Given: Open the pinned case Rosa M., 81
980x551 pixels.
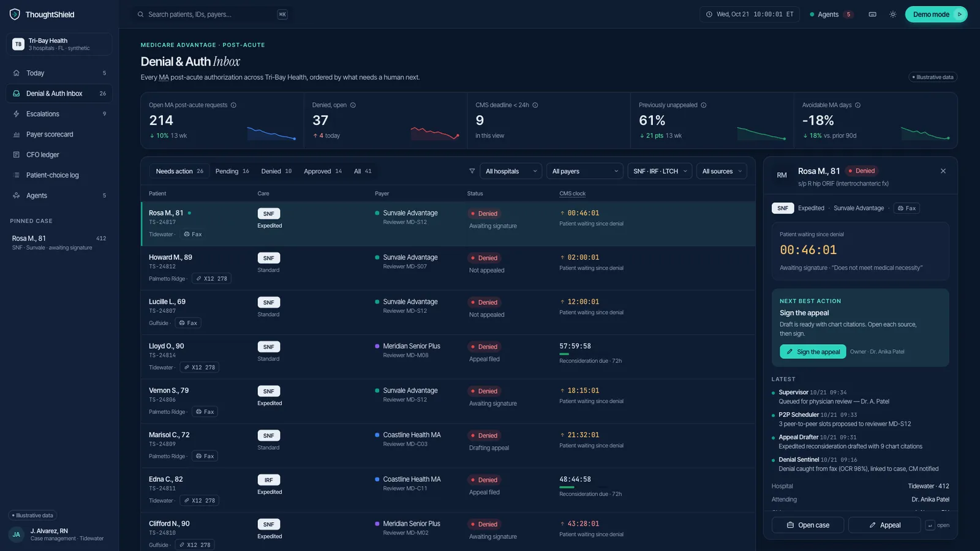Looking at the screenshot, I should point(59,242).
